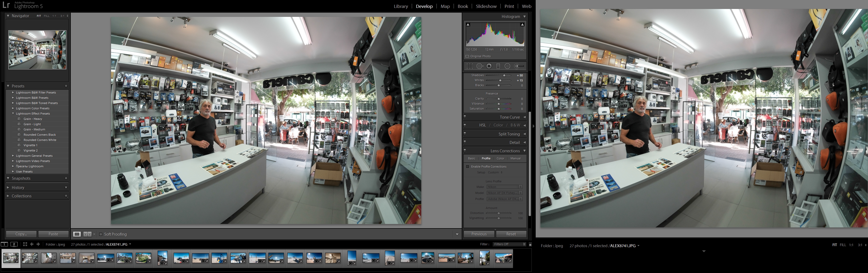Open the Map module
The width and height of the screenshot is (868, 273).
(x=445, y=6)
